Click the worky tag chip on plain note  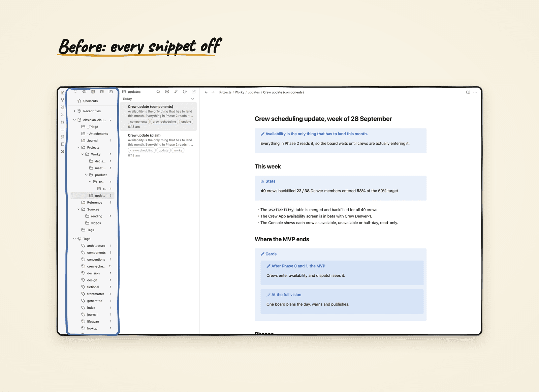(x=178, y=151)
